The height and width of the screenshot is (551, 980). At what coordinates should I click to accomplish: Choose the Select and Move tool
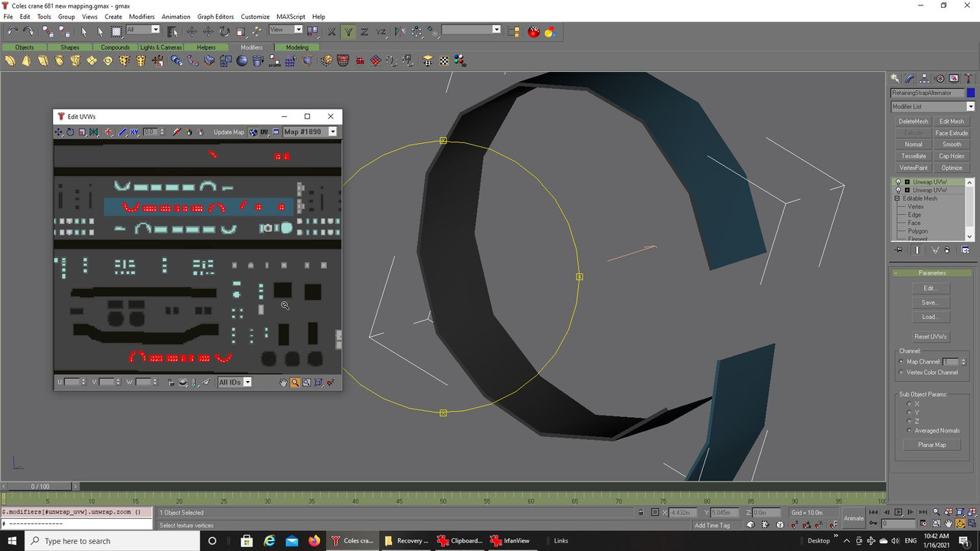[191, 31]
